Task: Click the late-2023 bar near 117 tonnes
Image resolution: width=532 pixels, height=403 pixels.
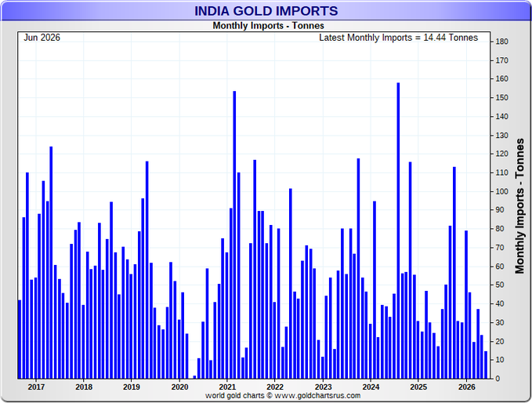Action: (x=358, y=269)
